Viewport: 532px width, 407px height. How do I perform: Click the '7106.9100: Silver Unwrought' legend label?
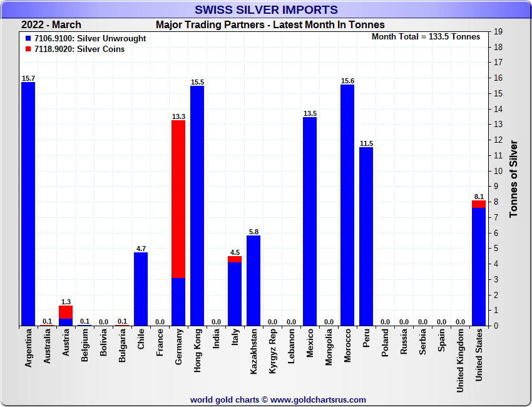(90, 38)
